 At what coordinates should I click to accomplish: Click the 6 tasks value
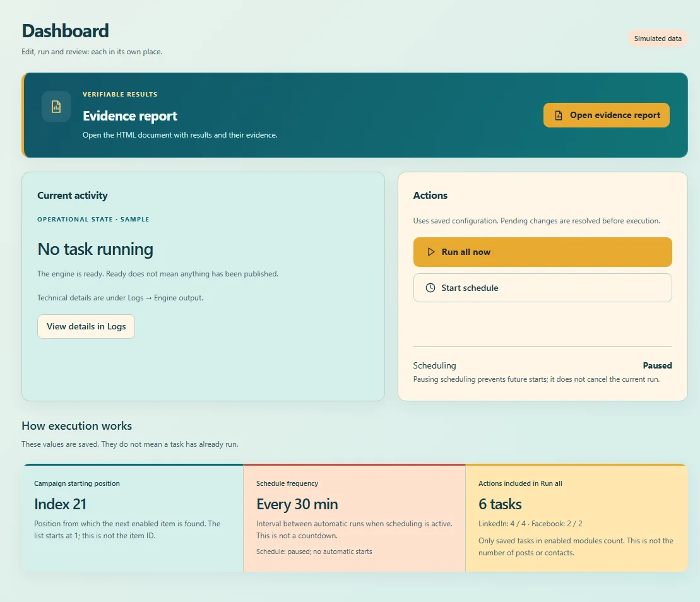coord(500,504)
